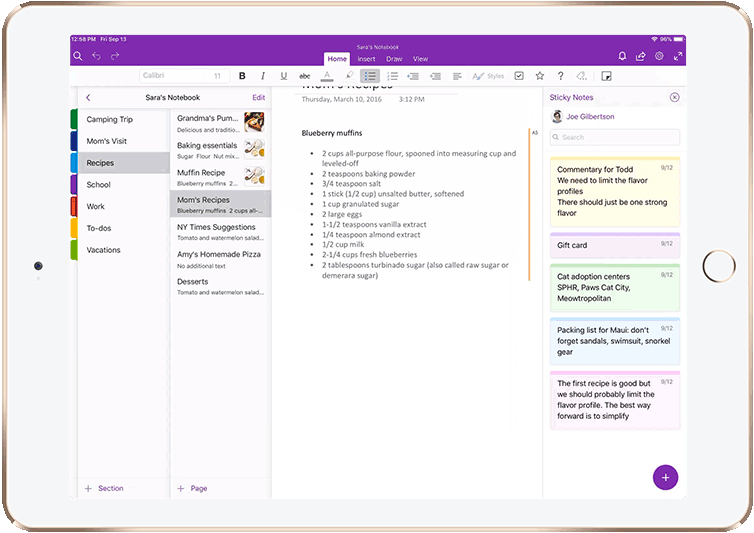The image size is (754, 533).
Task: Click Edit in the notebook header
Action: (x=259, y=98)
